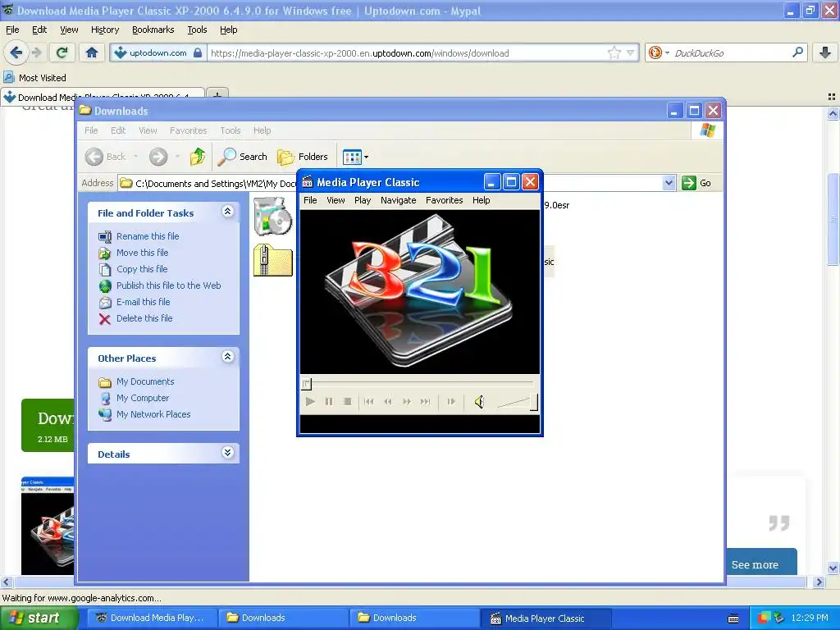Viewport: 840px width, 630px height.
Task: Click the uptodown.com site identity button
Action: tap(158, 52)
